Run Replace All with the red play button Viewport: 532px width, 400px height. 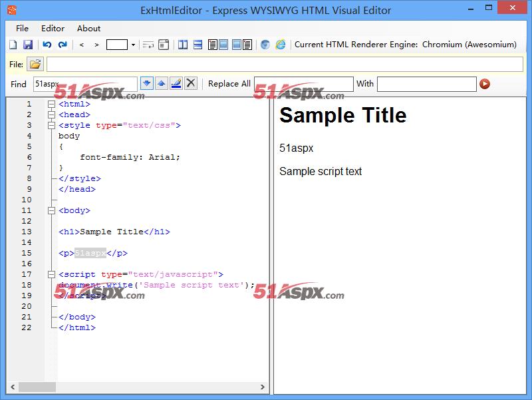point(485,84)
